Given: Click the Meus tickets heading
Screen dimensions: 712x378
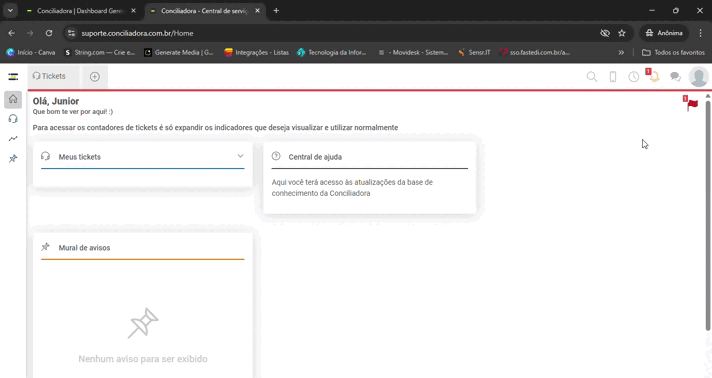Looking at the screenshot, I should pyautogui.click(x=79, y=157).
